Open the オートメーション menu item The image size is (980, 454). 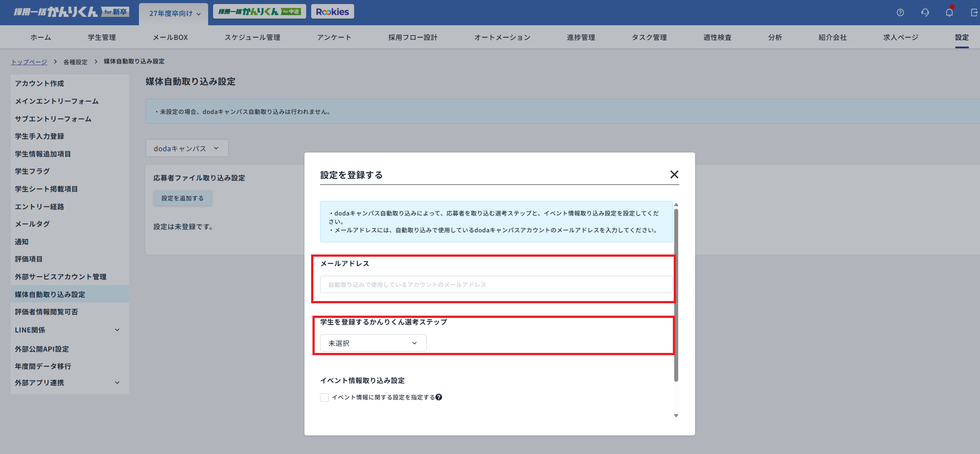point(502,37)
